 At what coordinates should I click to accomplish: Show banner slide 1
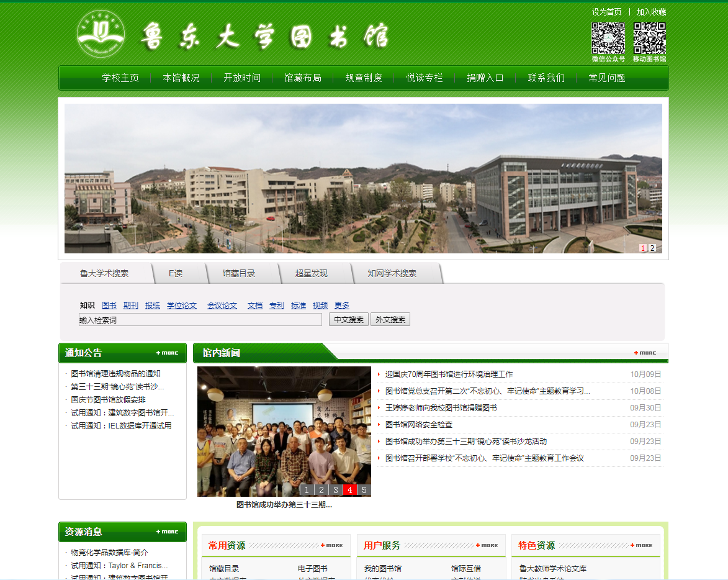coord(643,248)
